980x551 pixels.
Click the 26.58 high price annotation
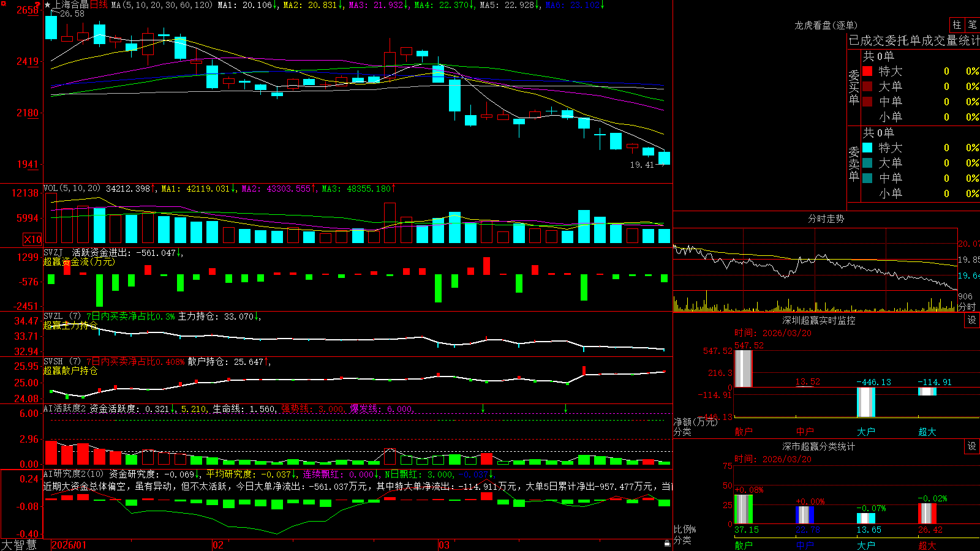pyautogui.click(x=72, y=13)
